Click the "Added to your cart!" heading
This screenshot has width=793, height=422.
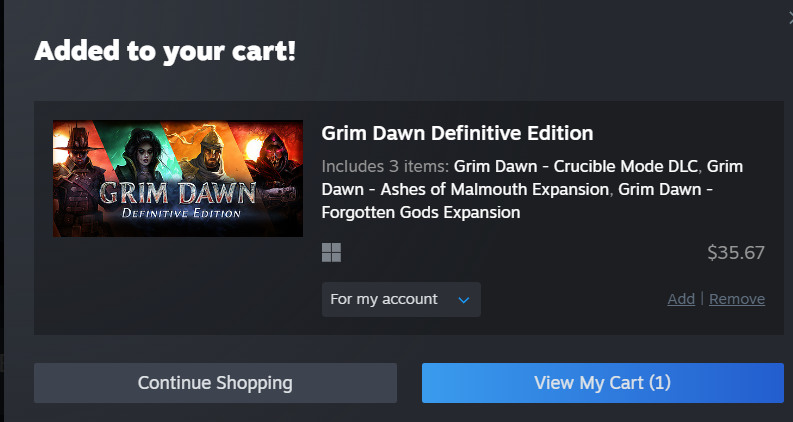(165, 51)
